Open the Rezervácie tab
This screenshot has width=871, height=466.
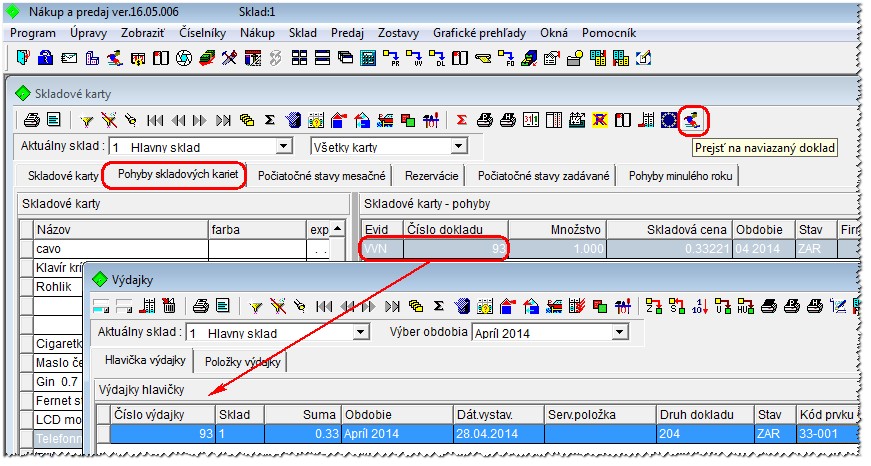[x=432, y=176]
